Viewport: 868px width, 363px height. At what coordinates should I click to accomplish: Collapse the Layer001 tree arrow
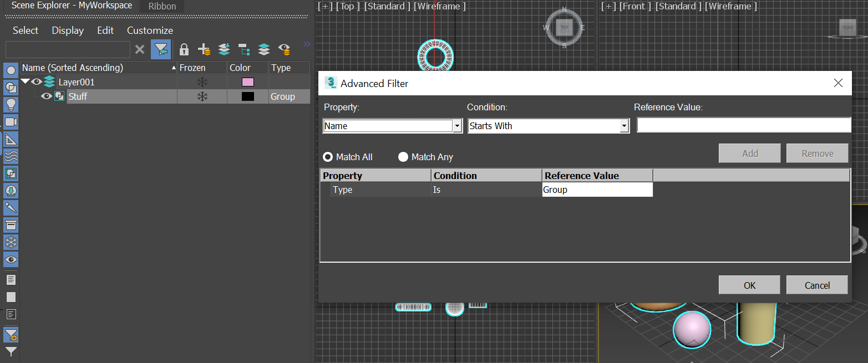(x=25, y=82)
